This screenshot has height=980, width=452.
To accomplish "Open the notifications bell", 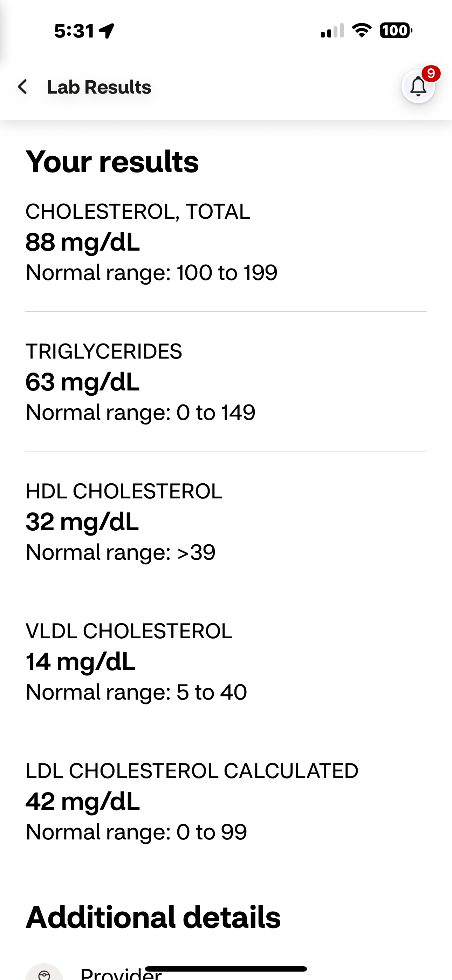I will [418, 87].
